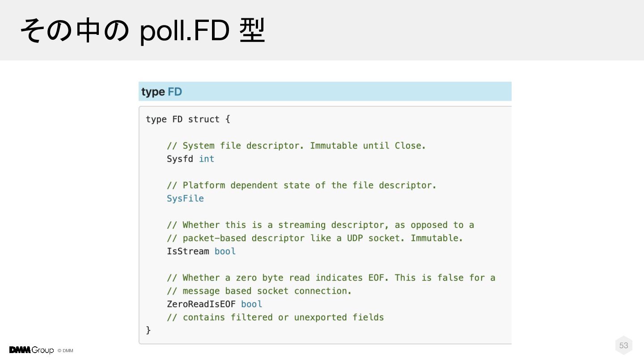
Task: Click the ZeroReadIsEOF field name
Action: click(201, 304)
